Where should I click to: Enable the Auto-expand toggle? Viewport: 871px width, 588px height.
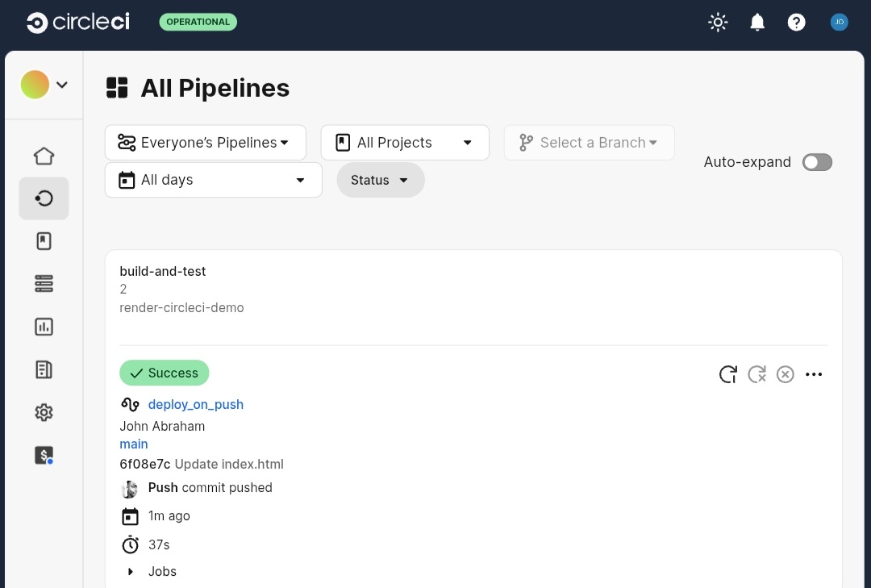817,162
